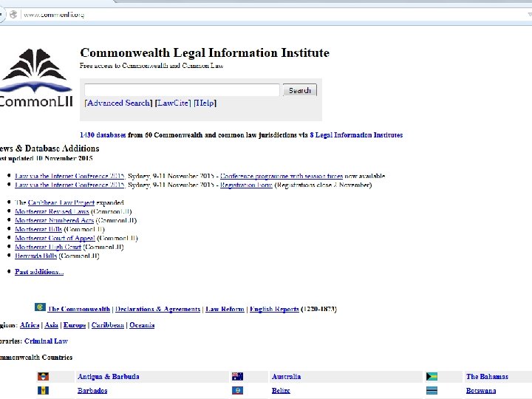Open the 1430 databases link
This screenshot has height=399, width=532.
click(103, 135)
